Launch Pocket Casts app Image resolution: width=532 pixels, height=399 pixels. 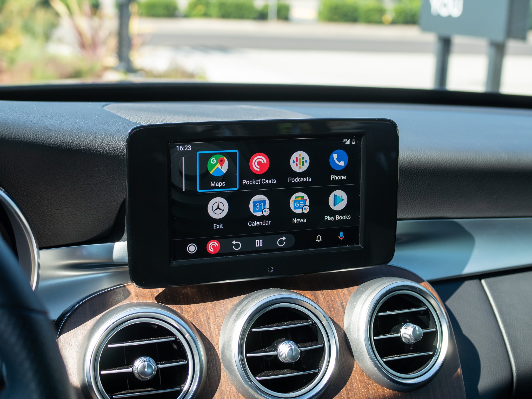(260, 168)
